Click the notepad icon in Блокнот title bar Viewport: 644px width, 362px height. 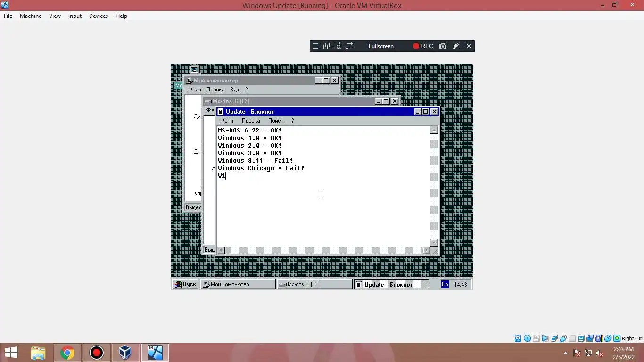click(221, 112)
